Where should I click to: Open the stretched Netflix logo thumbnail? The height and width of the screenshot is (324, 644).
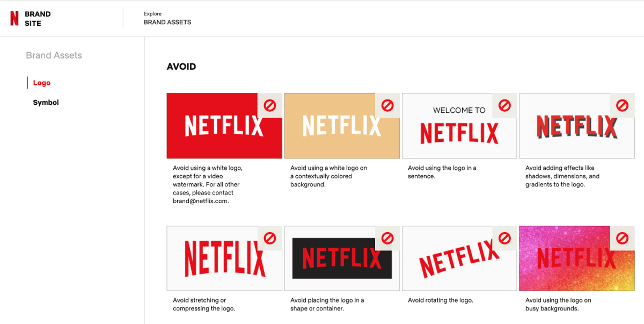(x=224, y=258)
